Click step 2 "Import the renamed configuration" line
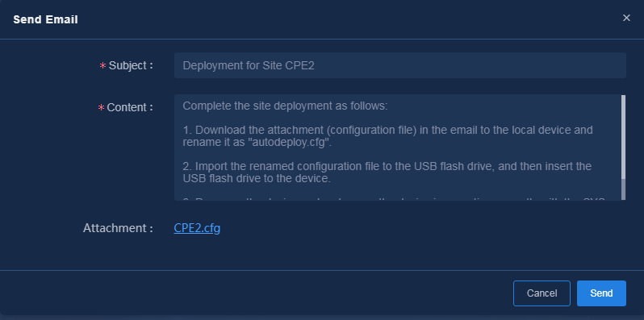Image resolution: width=644 pixels, height=320 pixels. click(387, 167)
